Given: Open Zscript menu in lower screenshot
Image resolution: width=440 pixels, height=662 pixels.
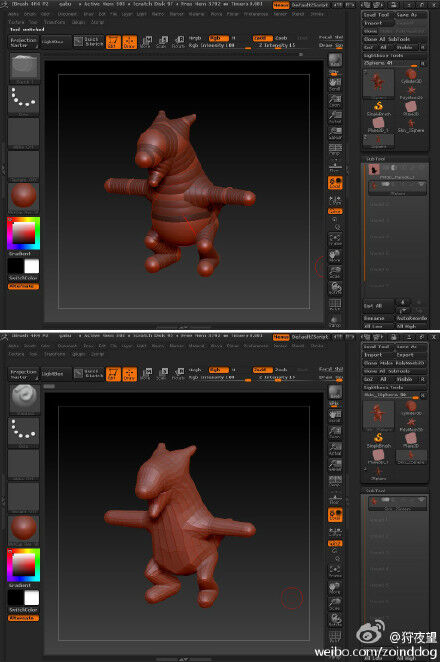Looking at the screenshot, I should (98, 354).
